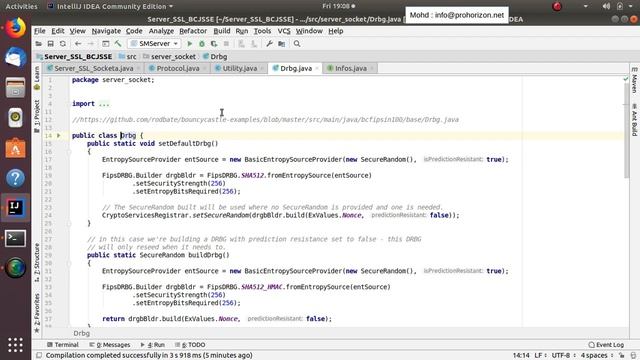Open the 4 spaces indent selector
Viewport: 640px width, 360px height.
[597, 356]
